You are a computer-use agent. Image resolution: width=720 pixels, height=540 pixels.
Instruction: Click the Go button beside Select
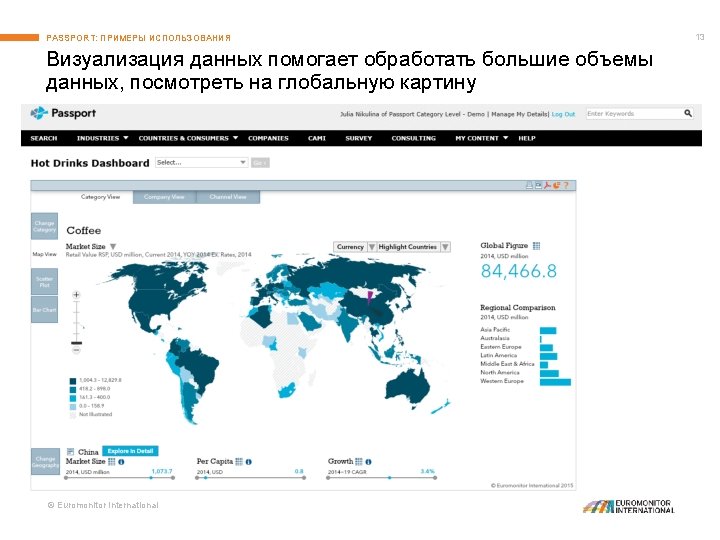260,163
